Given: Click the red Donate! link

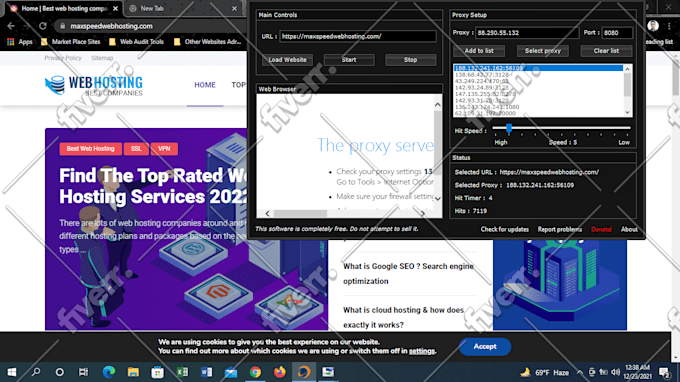Looking at the screenshot, I should pos(602,229).
